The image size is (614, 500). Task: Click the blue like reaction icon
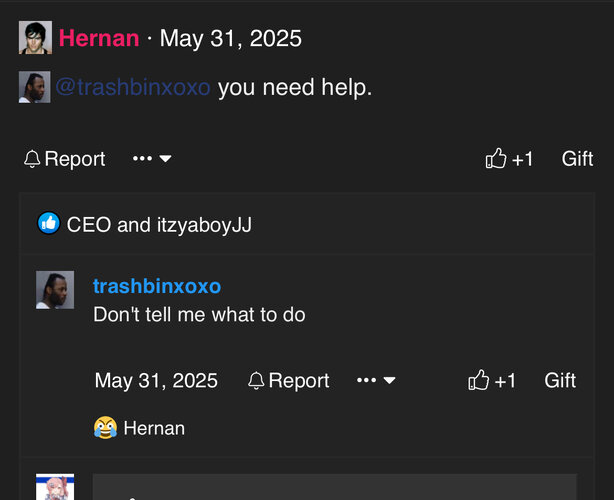click(49, 224)
